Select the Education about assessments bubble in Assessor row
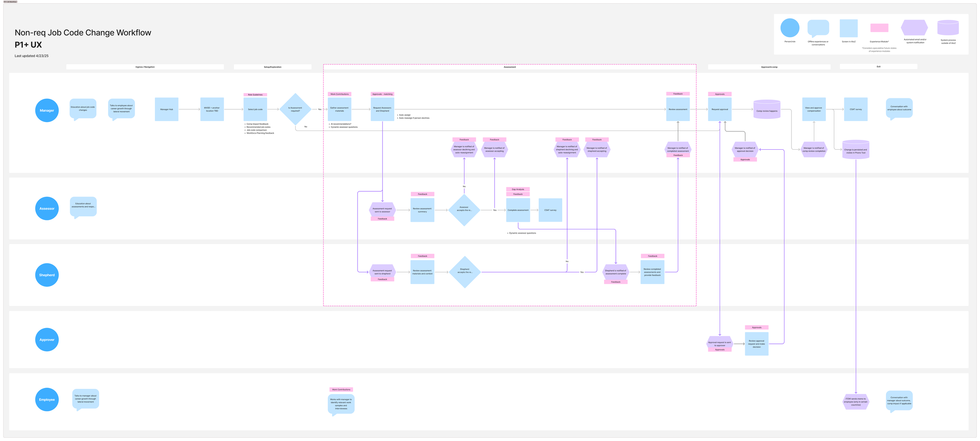Viewport: 980px width, 441px height. pos(83,207)
